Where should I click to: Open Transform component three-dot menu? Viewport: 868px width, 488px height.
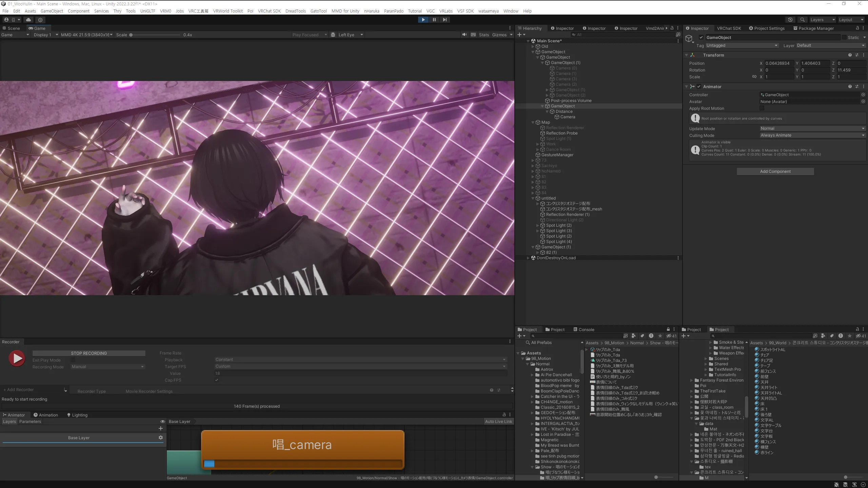863,55
